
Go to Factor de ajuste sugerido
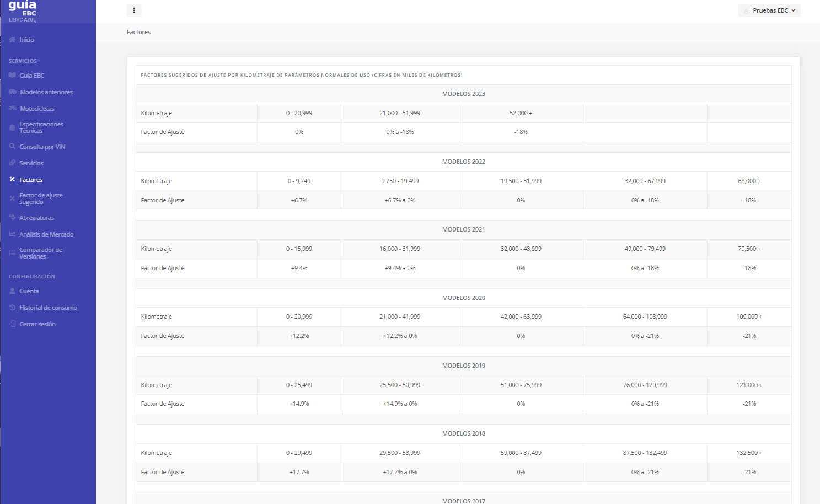41,199
